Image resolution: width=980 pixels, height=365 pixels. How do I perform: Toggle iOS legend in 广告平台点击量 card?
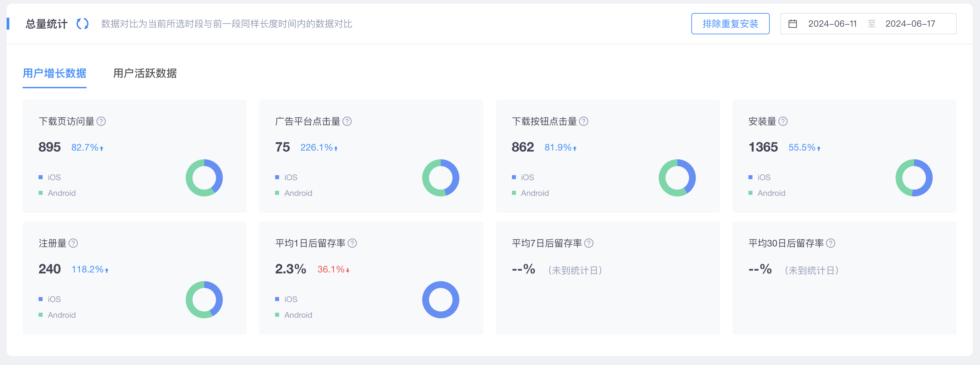tap(286, 177)
